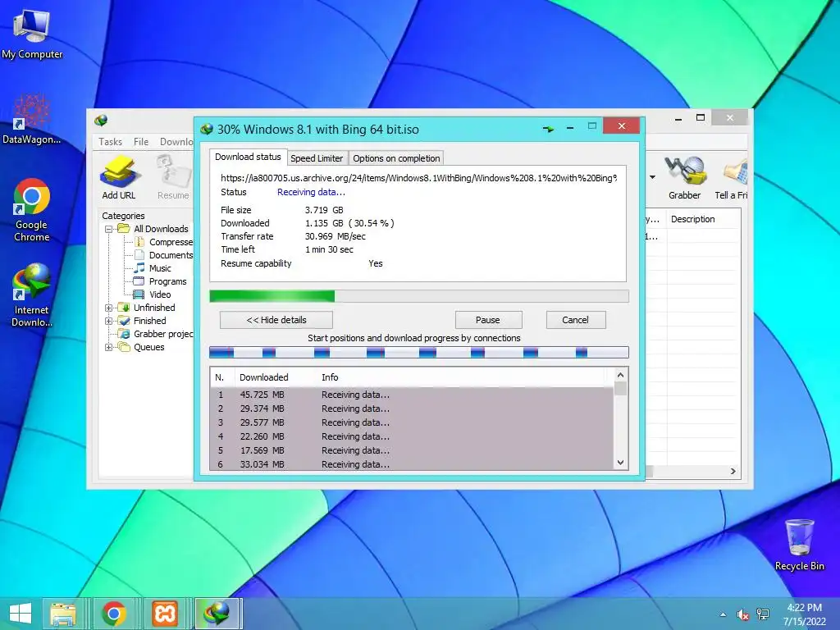Open the Tasks menu
Viewport: 840px width, 630px height.
[111, 141]
